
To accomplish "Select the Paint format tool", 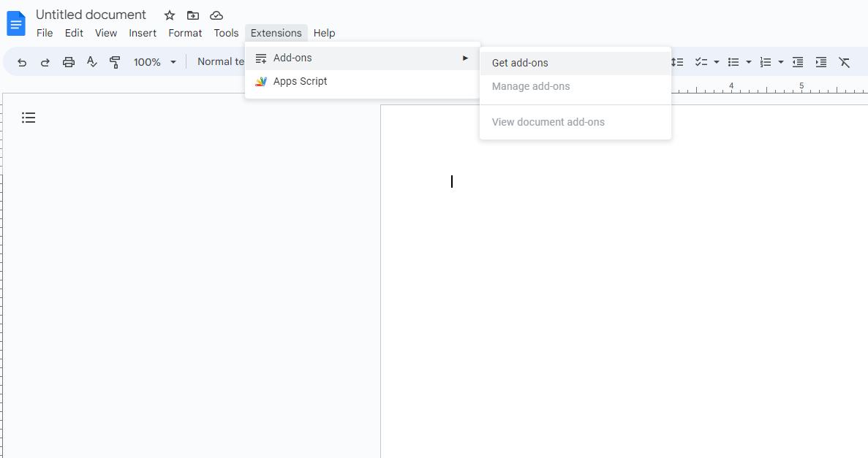I will coord(115,62).
